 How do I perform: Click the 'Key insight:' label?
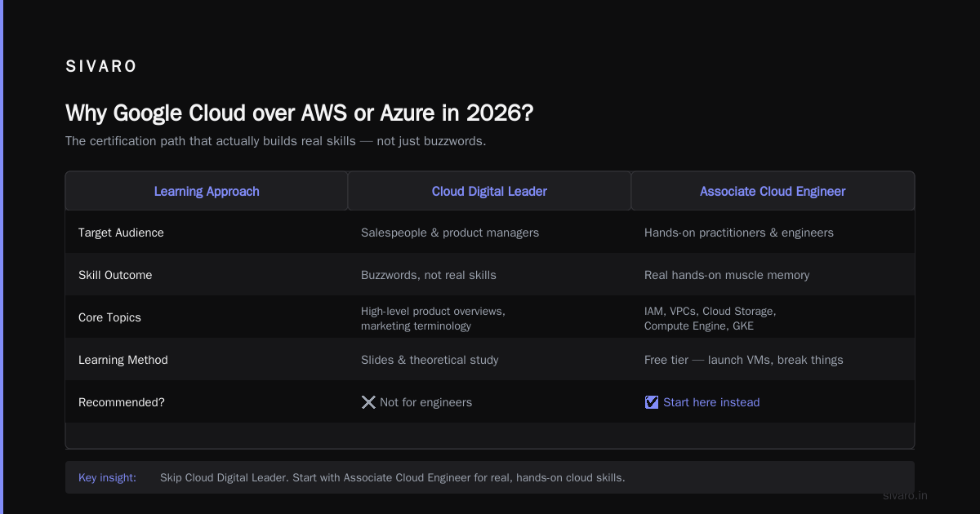pos(107,477)
